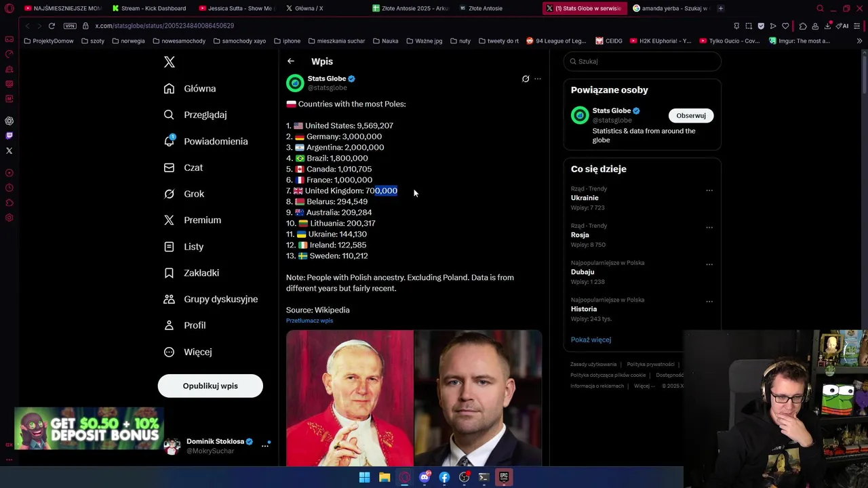Open the X logo home icon

[x=170, y=62]
